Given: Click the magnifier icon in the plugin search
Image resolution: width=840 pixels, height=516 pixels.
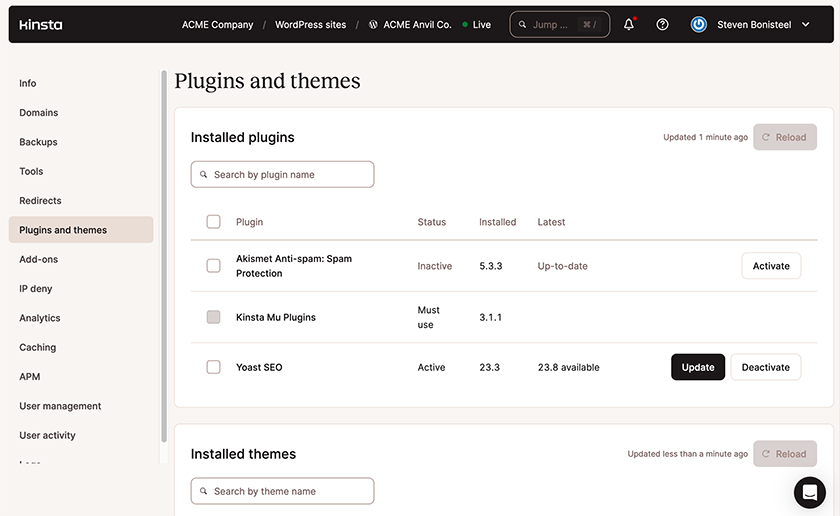Looking at the screenshot, I should 204,175.
